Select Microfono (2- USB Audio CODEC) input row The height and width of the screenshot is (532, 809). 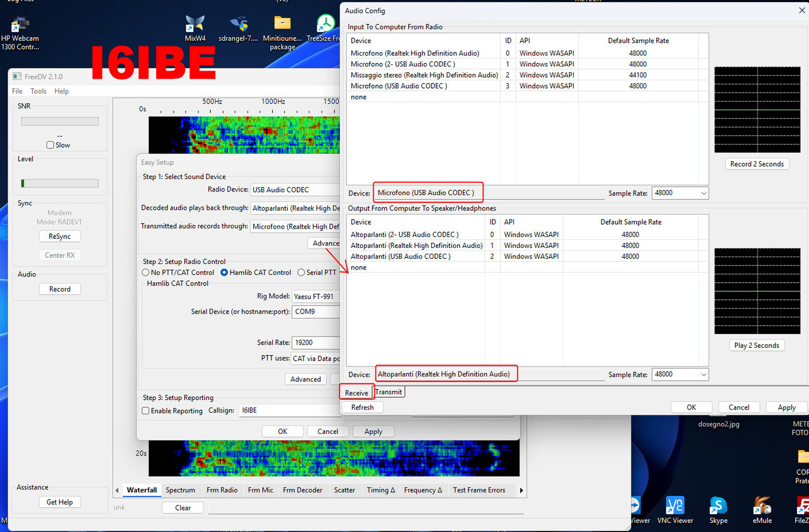(403, 64)
